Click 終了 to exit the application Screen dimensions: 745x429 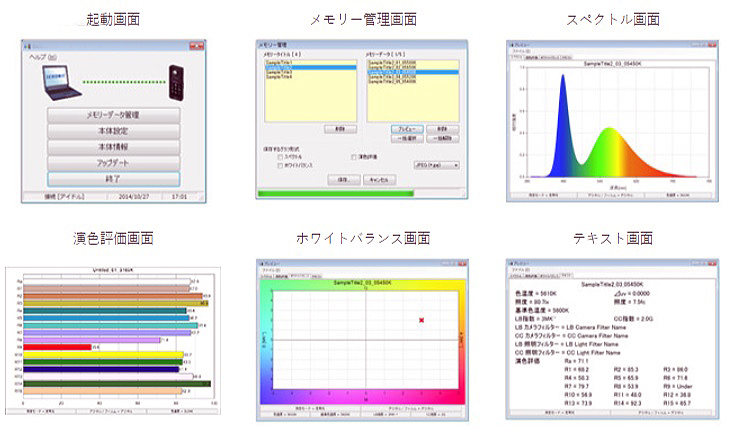[x=113, y=179]
